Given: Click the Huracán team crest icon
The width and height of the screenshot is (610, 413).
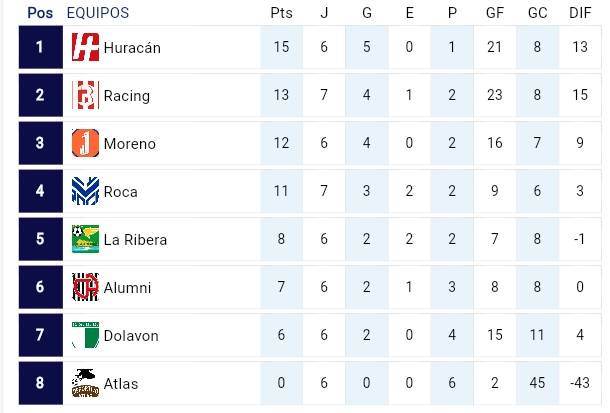Looking at the screenshot, I should [86, 47].
